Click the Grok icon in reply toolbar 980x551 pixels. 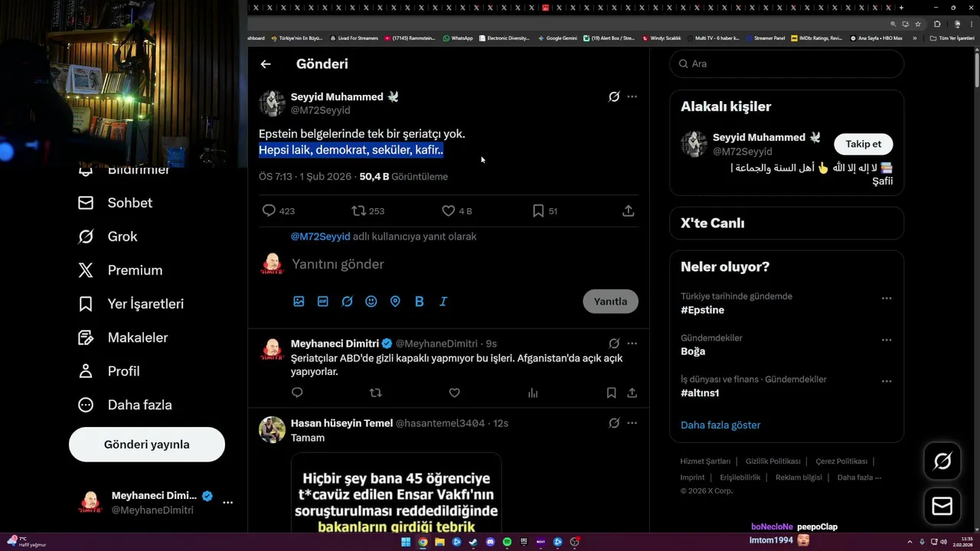click(347, 302)
